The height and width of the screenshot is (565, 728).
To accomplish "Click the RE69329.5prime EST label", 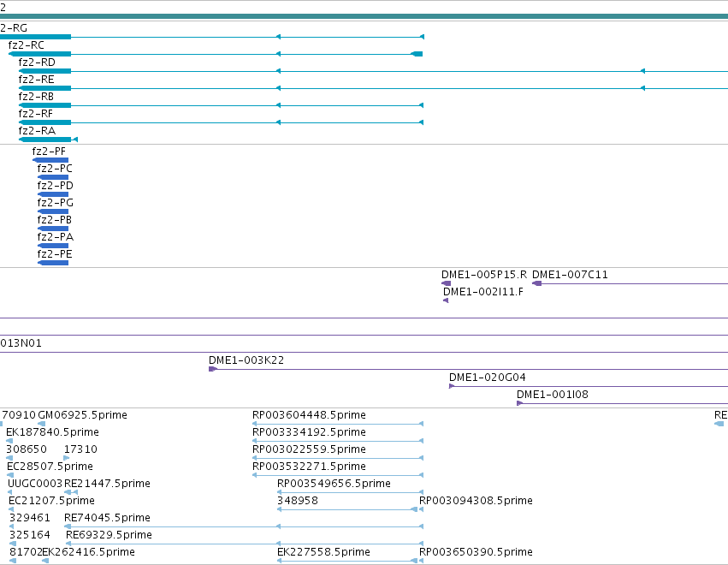I will (x=109, y=535).
